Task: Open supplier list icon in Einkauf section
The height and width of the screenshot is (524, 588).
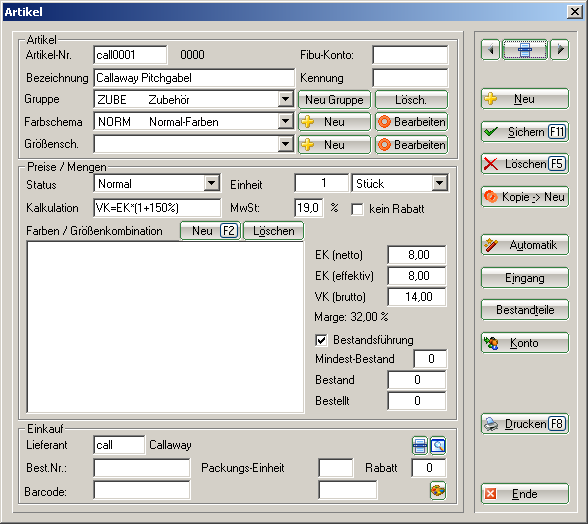Action: pyautogui.click(x=420, y=446)
